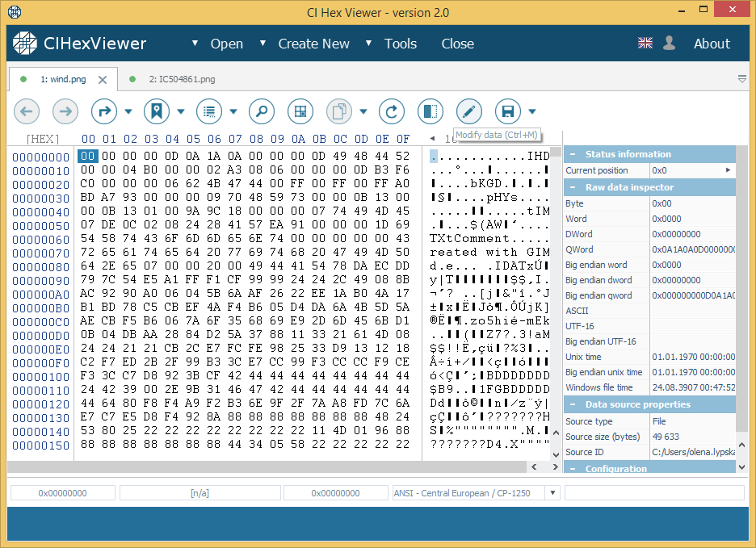Collapse the Configuration section

(573, 468)
